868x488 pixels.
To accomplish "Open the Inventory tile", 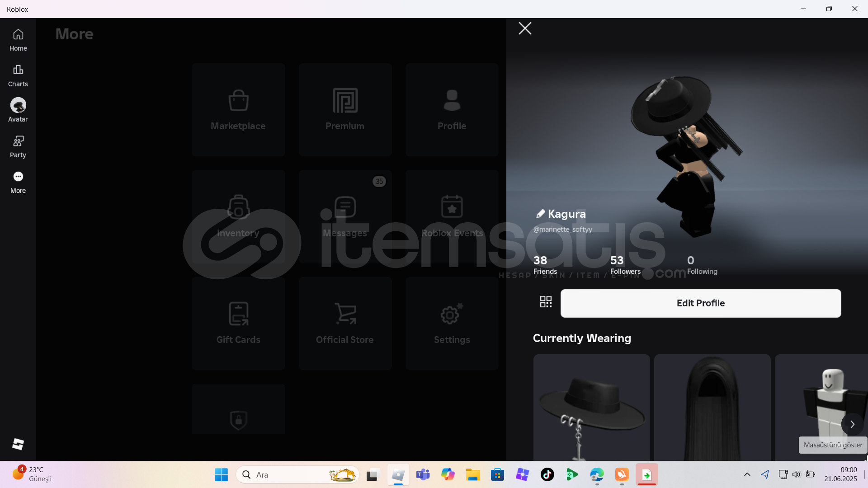I will [x=238, y=216].
